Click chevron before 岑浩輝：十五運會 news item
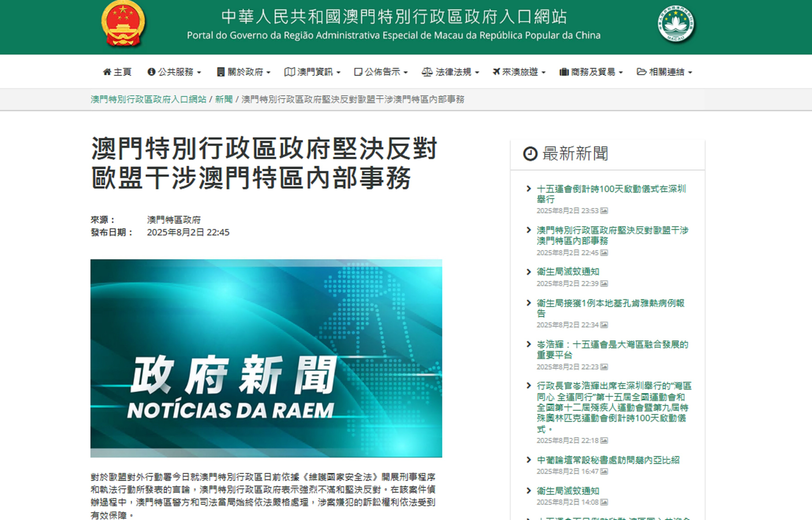 (x=529, y=344)
